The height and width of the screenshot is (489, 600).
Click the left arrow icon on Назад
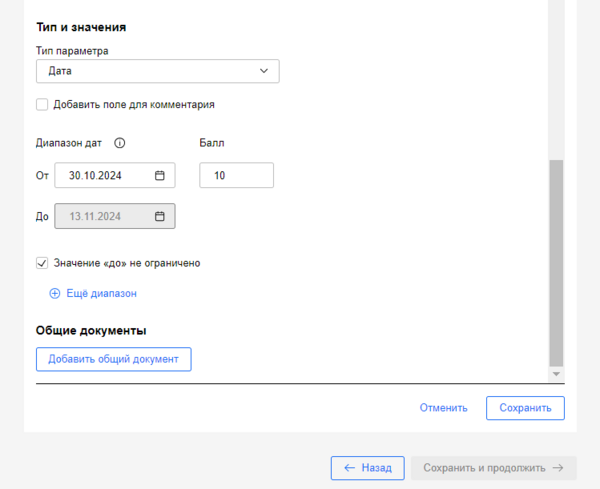(349, 467)
